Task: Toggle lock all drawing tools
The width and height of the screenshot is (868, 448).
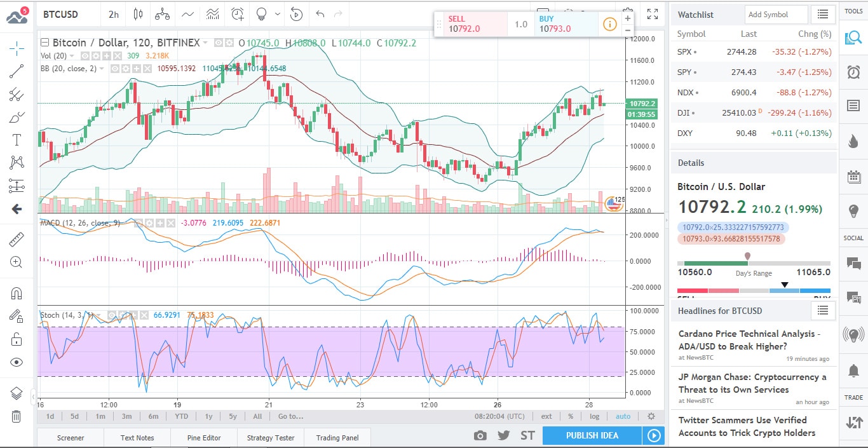Action: pyautogui.click(x=17, y=339)
